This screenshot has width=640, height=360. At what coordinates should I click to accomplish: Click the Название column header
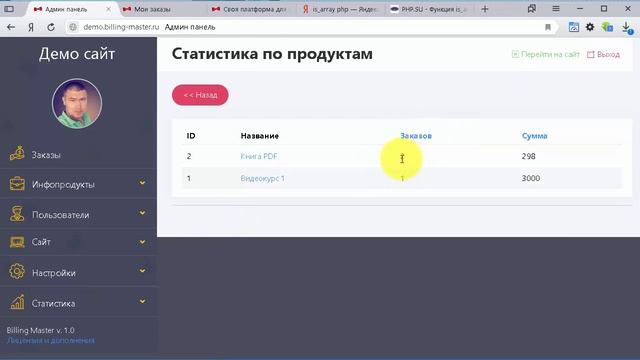(x=260, y=136)
